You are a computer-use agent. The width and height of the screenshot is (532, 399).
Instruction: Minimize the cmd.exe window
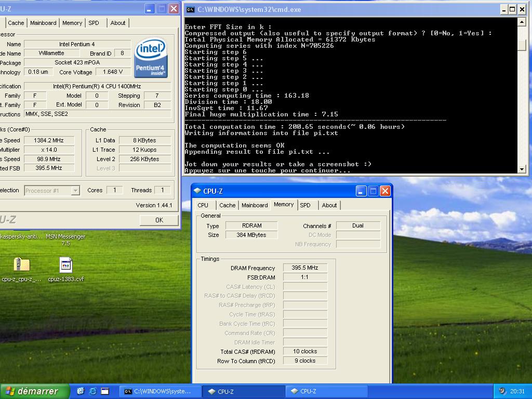[504, 9]
